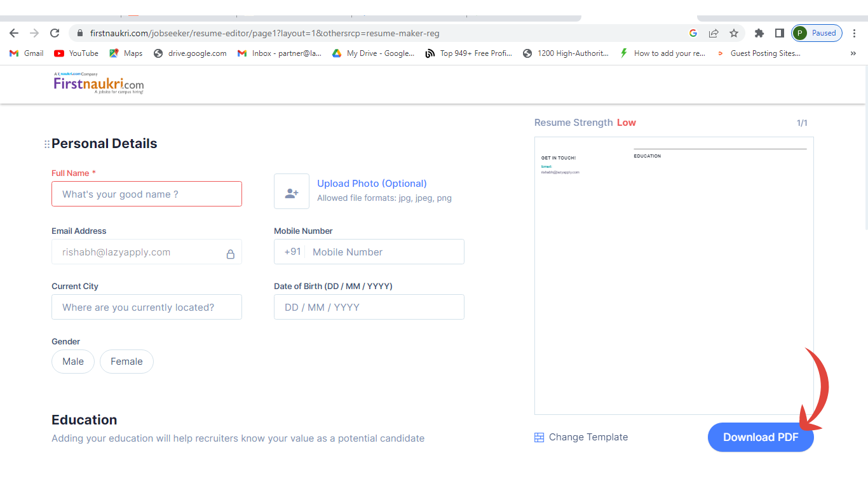This screenshot has width=868, height=488.
Task: Select Male gender option
Action: tap(73, 362)
